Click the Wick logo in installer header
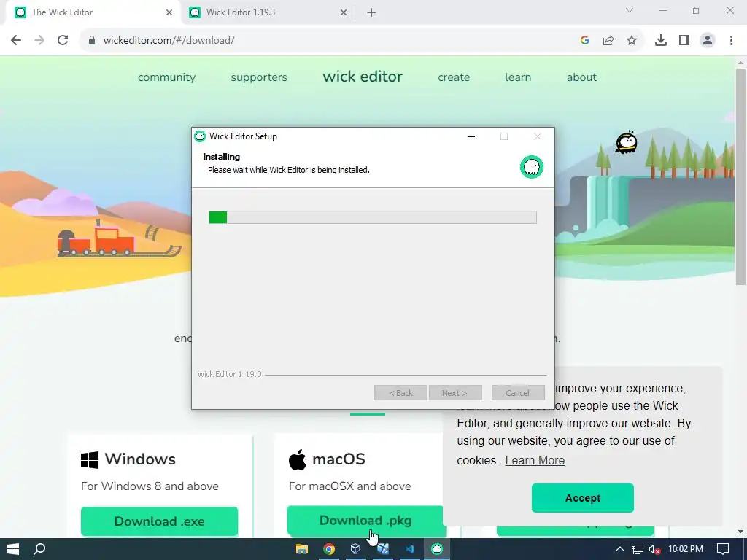This screenshot has width=747, height=560. tap(532, 167)
